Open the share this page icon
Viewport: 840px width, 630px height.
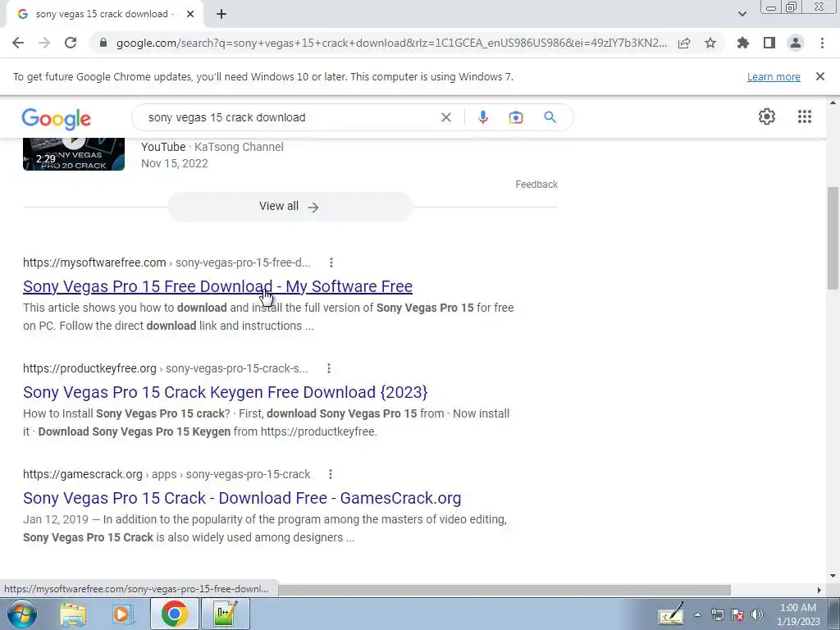[684, 43]
